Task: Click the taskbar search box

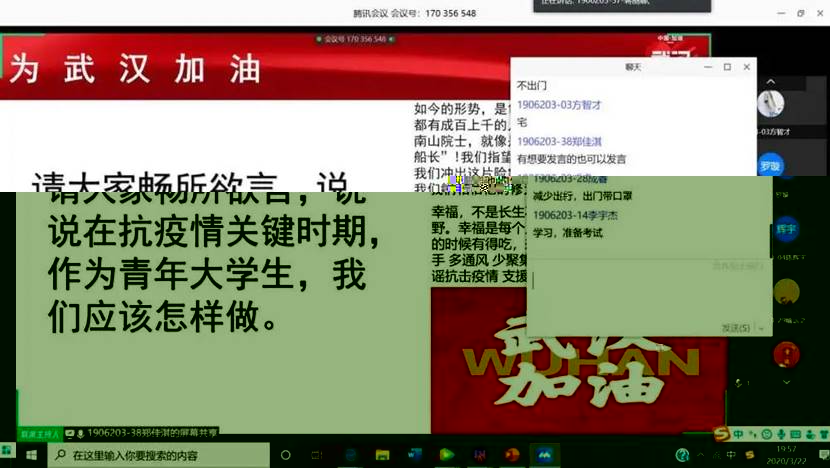Action: 158,455
